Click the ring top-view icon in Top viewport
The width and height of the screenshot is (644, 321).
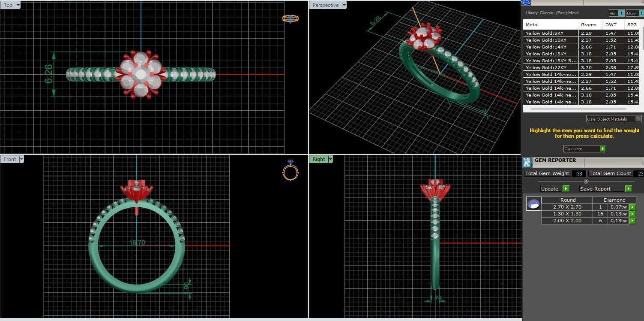[x=290, y=18]
